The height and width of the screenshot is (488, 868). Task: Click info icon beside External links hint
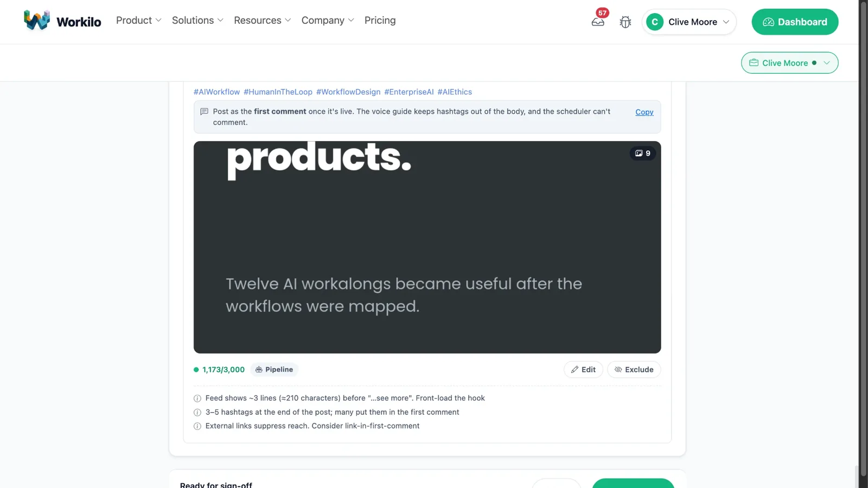[x=197, y=426]
